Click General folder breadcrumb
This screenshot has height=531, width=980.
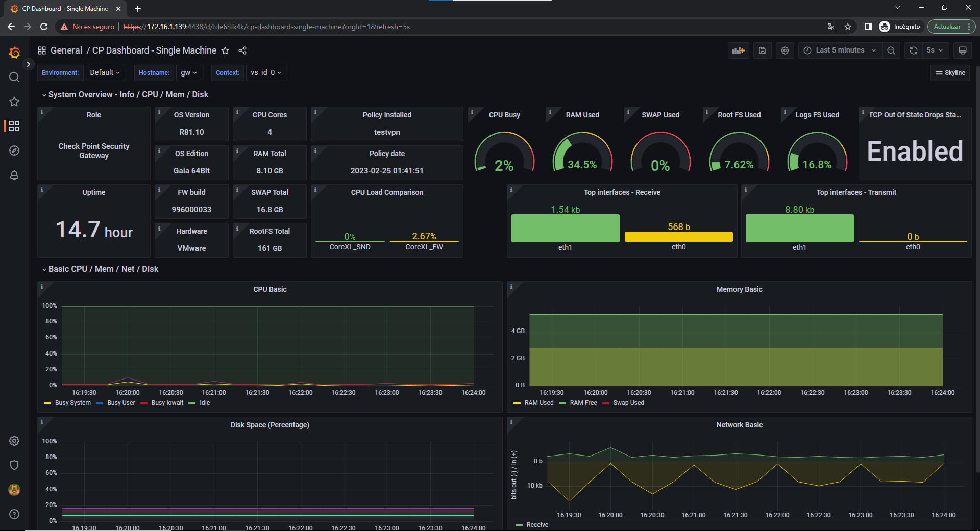[x=66, y=50]
